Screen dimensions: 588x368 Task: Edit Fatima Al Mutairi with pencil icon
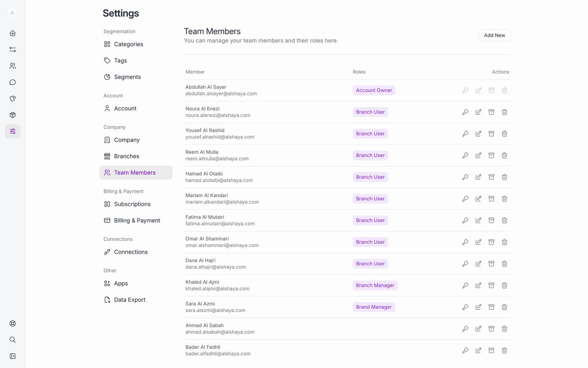pyautogui.click(x=478, y=220)
